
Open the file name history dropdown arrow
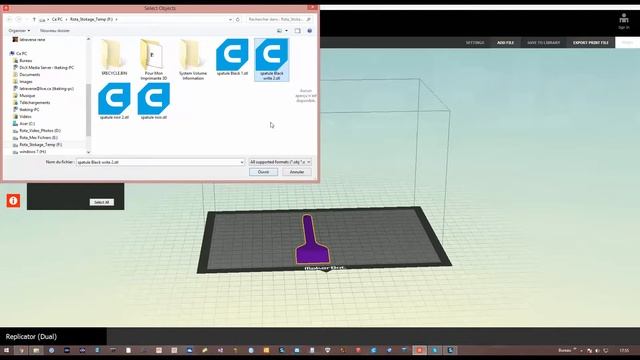(242, 162)
